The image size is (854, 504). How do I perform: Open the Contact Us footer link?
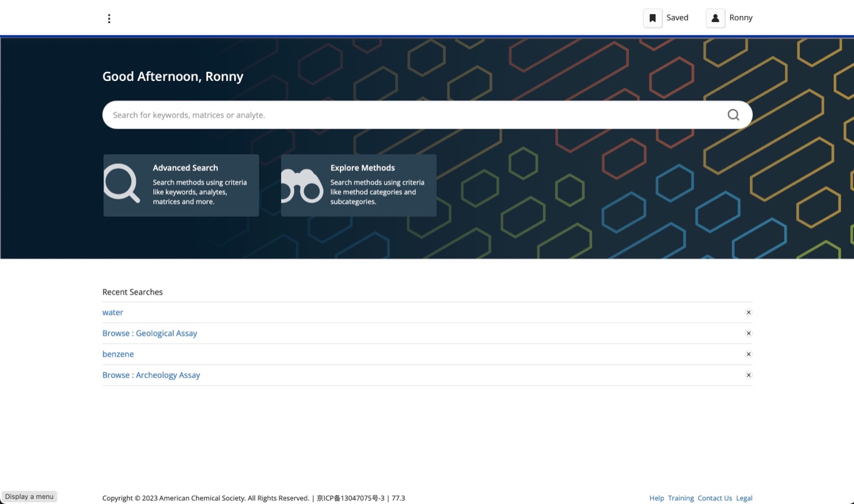click(x=715, y=498)
